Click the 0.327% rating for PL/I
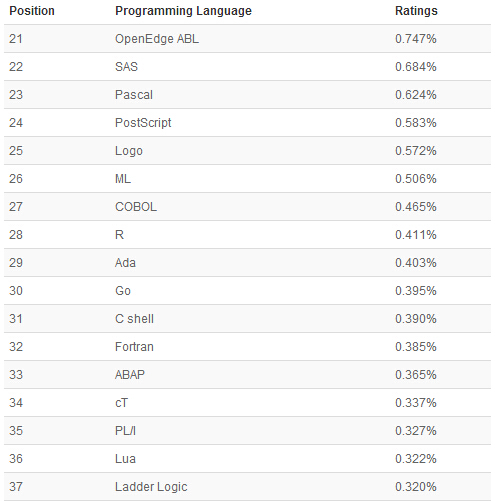Viewport: 495px width, 501px height. 416,431
